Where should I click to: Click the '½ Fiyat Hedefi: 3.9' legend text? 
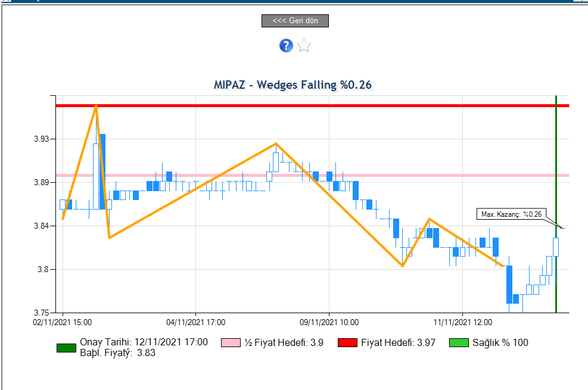point(284,342)
